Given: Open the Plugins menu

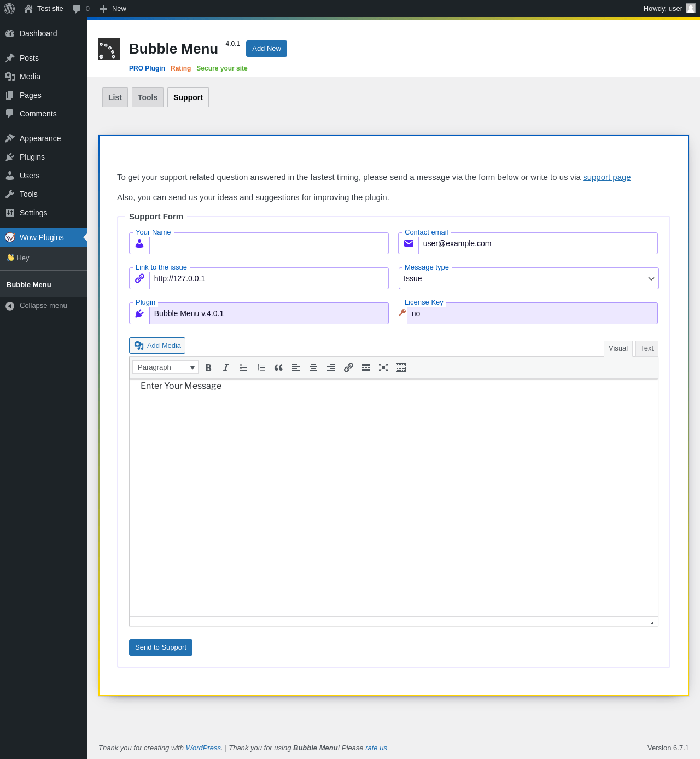Looking at the screenshot, I should coord(44,157).
